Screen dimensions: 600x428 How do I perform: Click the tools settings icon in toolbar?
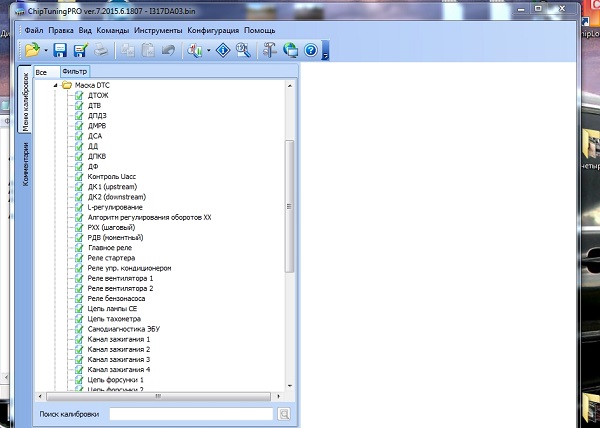270,50
